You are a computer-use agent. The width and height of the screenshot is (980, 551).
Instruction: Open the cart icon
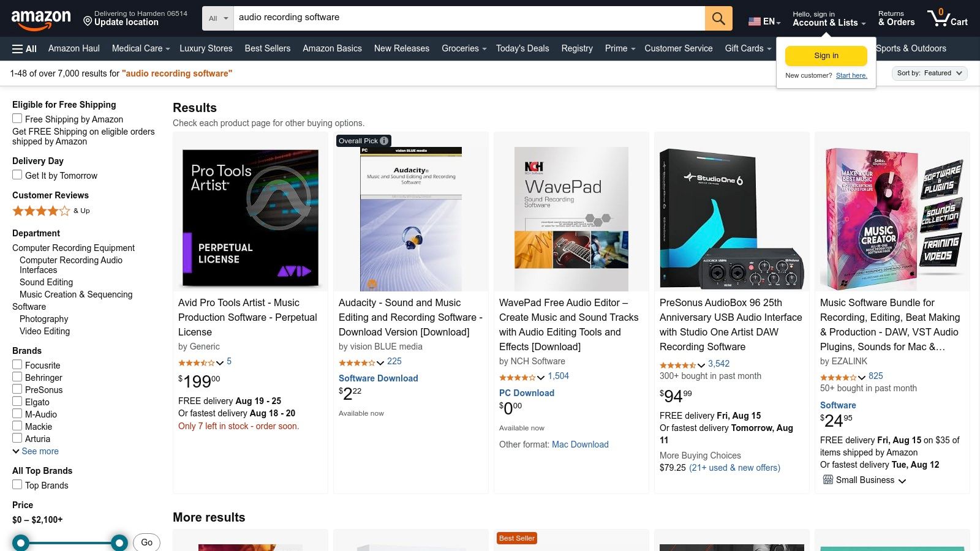(947, 18)
